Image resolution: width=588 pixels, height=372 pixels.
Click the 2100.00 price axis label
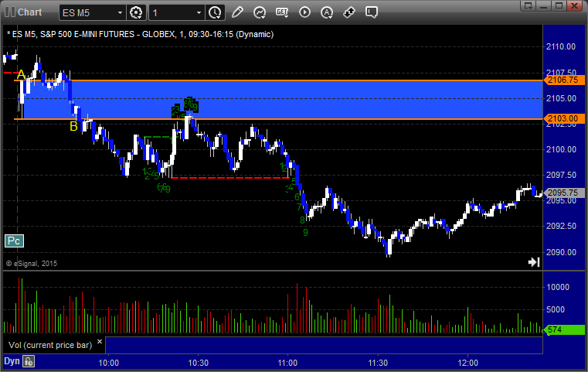pyautogui.click(x=561, y=149)
